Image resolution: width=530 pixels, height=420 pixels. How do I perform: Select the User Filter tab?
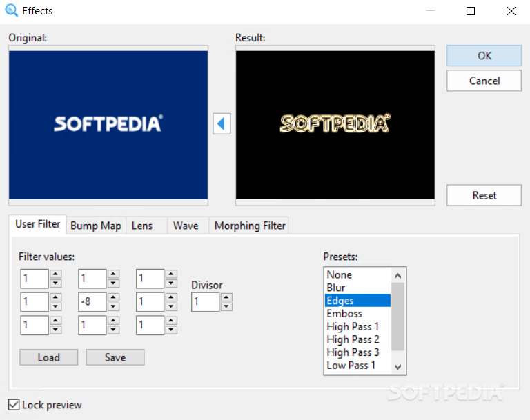coord(38,224)
